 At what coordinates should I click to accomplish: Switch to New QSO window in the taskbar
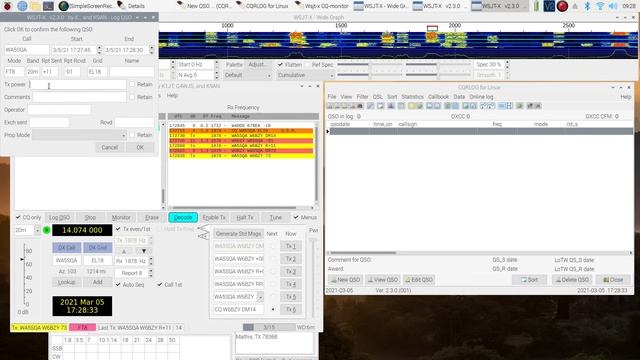pyautogui.click(x=204, y=6)
